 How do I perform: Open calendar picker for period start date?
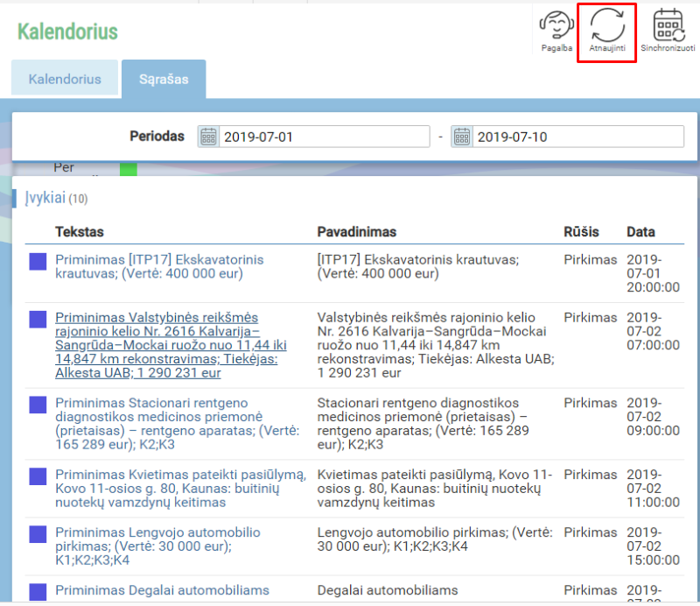208,137
